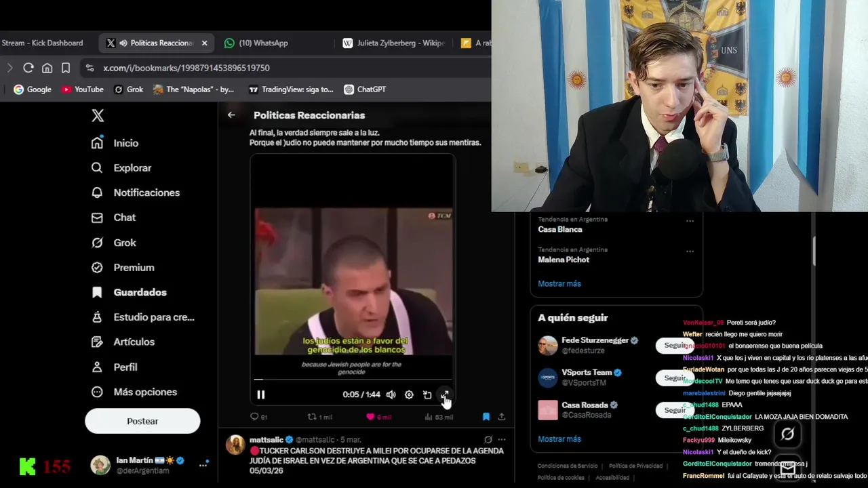The height and width of the screenshot is (488, 868).
Task: View post analytics showing 53 mil
Action: 439,417
